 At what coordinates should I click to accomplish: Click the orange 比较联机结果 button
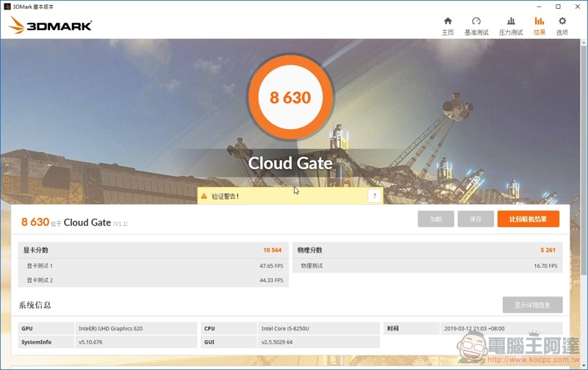[528, 219]
